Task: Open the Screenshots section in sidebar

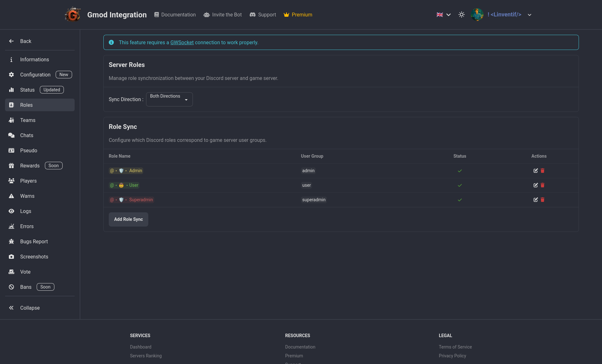Action: [34, 257]
